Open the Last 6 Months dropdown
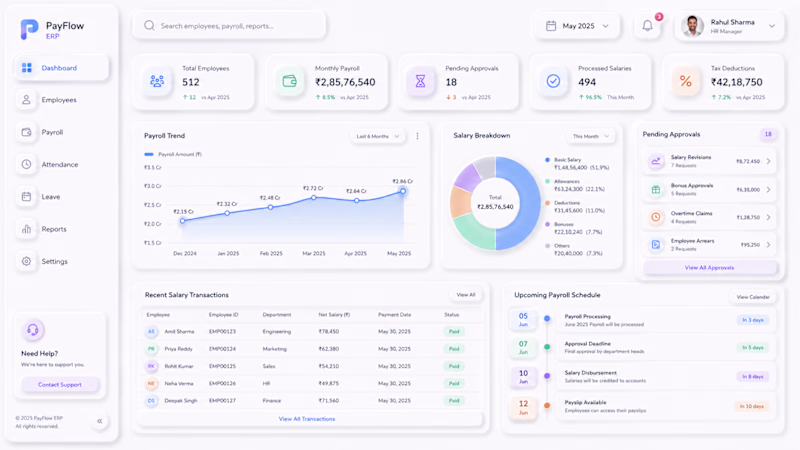 [377, 136]
